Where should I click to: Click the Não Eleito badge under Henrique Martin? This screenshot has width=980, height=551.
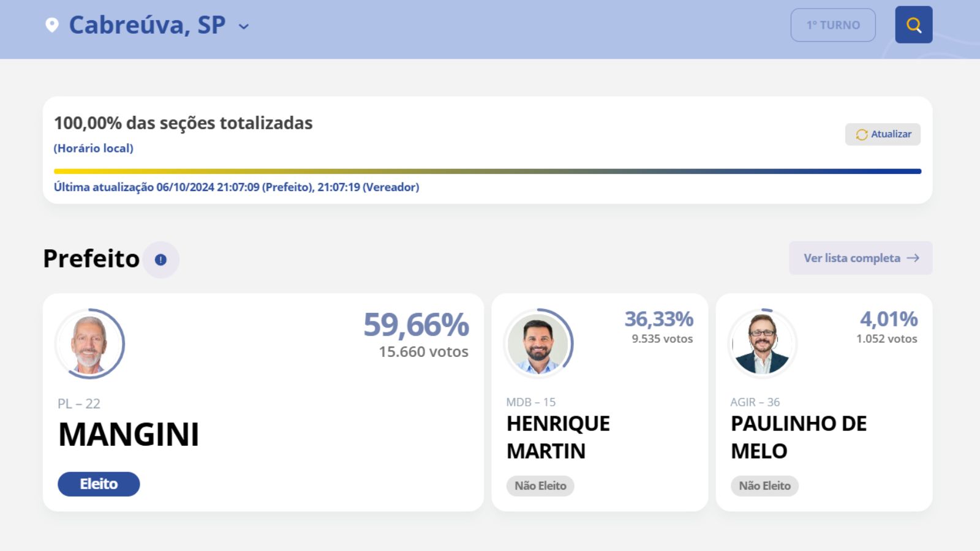pyautogui.click(x=540, y=485)
